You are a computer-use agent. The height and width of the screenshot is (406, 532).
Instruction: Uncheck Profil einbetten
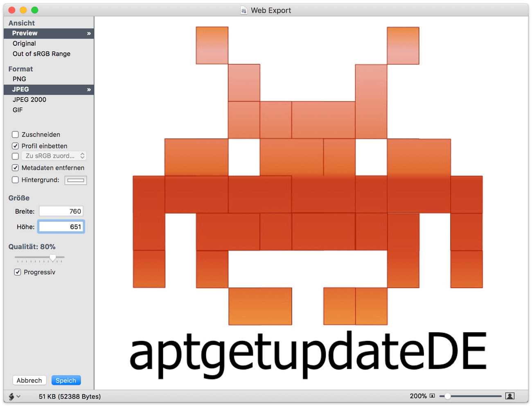click(15, 146)
